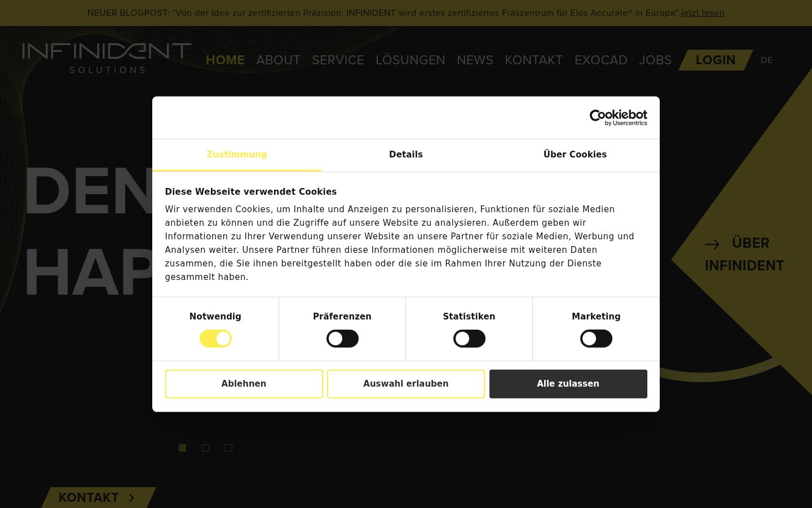
Task: Switch to the Zustimmung tab
Action: [x=237, y=155]
